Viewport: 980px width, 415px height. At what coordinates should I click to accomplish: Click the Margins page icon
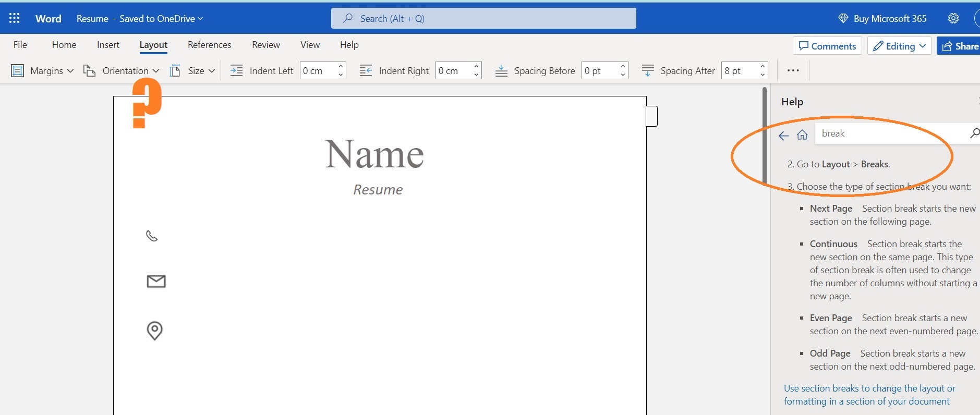[18, 70]
